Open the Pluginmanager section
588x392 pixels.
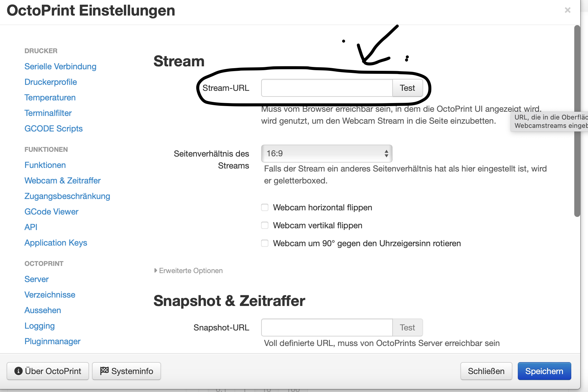(x=52, y=341)
